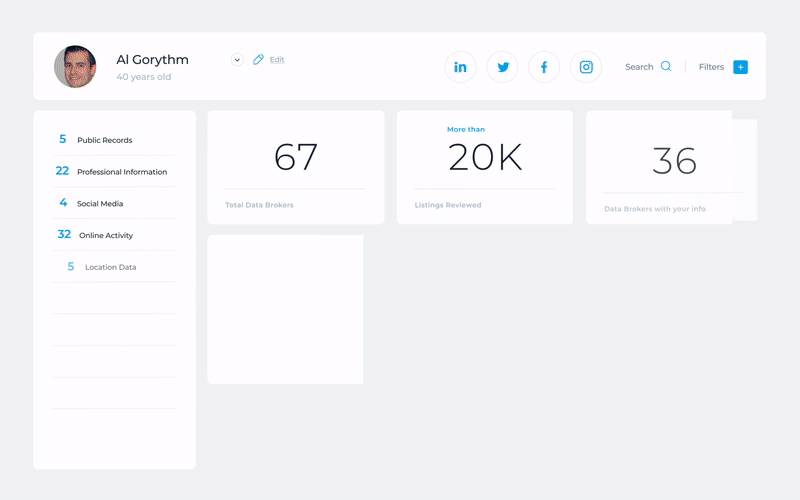Screen dimensions: 800x500
Task: Click the number 67
Action: 296,157
